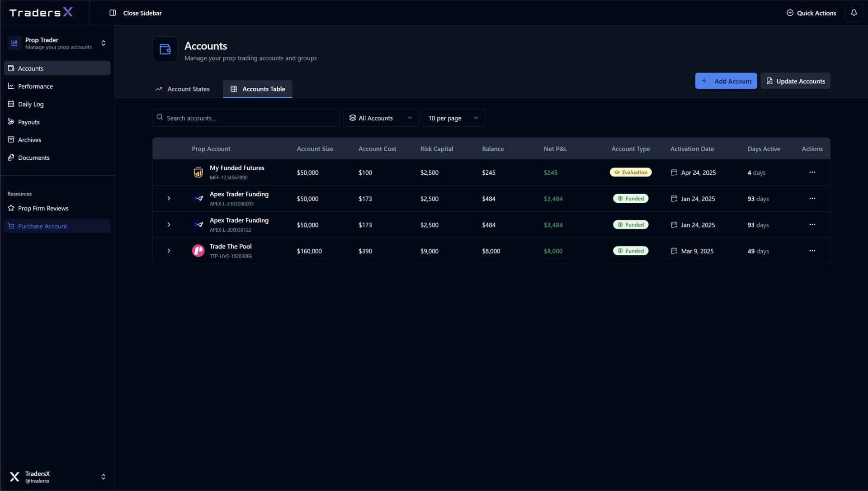Go to Performance in the sidebar

[x=57, y=86]
